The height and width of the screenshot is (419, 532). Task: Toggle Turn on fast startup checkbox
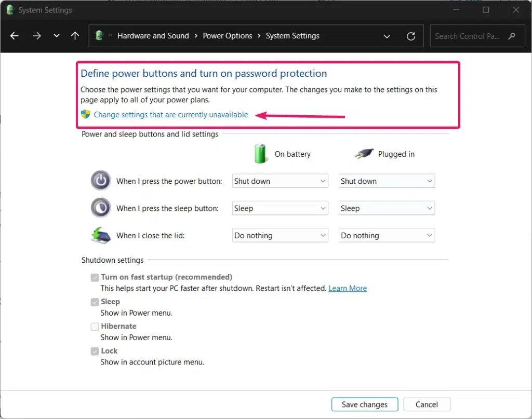95,277
